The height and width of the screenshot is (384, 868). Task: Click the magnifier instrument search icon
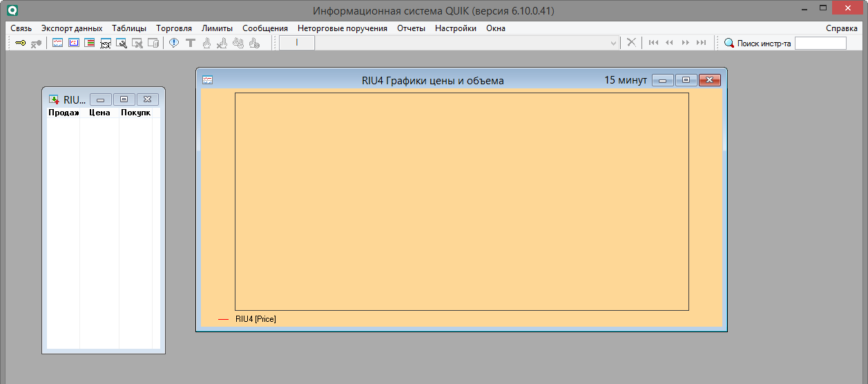tap(729, 43)
